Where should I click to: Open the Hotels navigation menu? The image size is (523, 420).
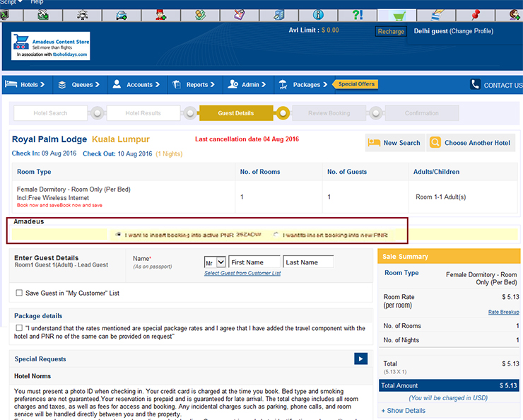pyautogui.click(x=25, y=85)
